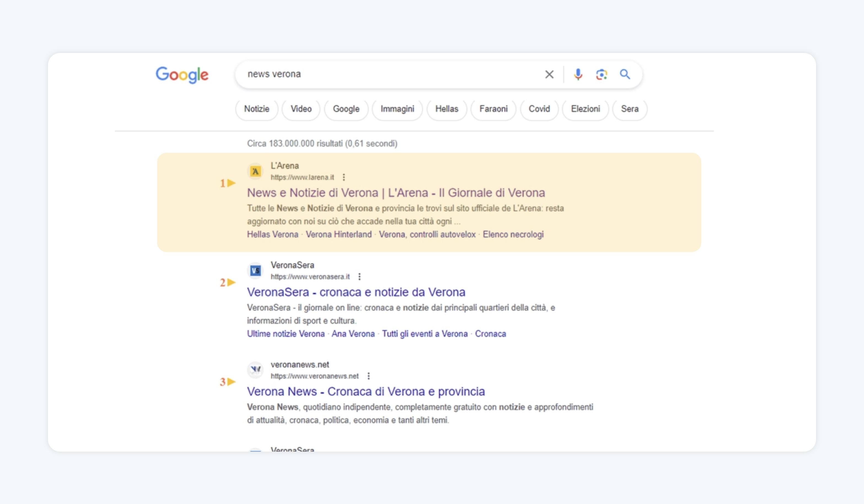Follow the 'Hellas Verona' sitelink

273,235
